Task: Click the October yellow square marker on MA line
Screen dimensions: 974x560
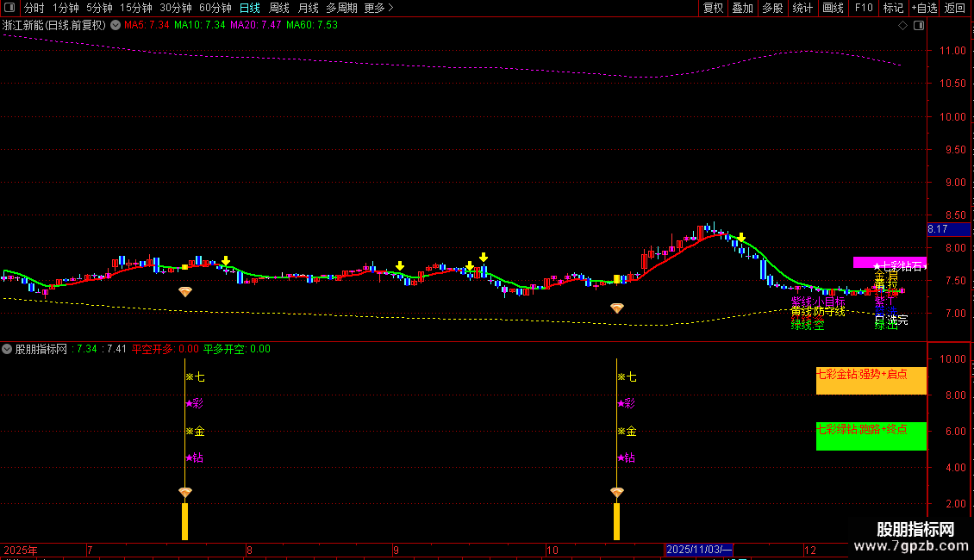Action: [x=617, y=279]
